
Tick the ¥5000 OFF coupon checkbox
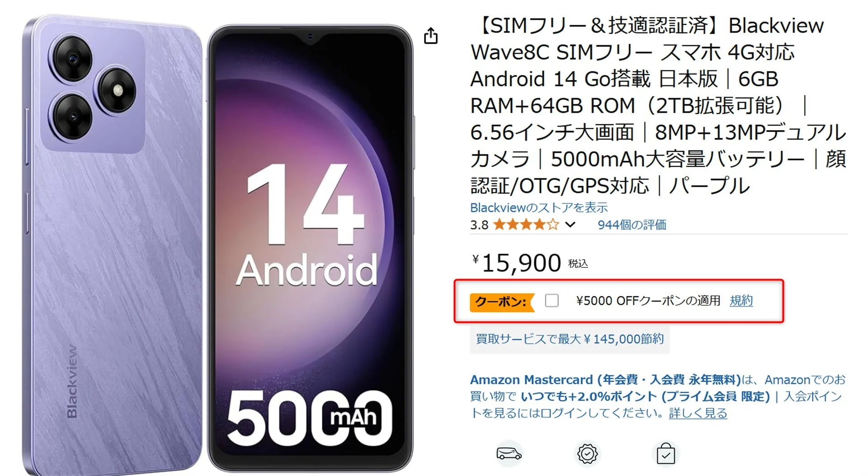552,300
